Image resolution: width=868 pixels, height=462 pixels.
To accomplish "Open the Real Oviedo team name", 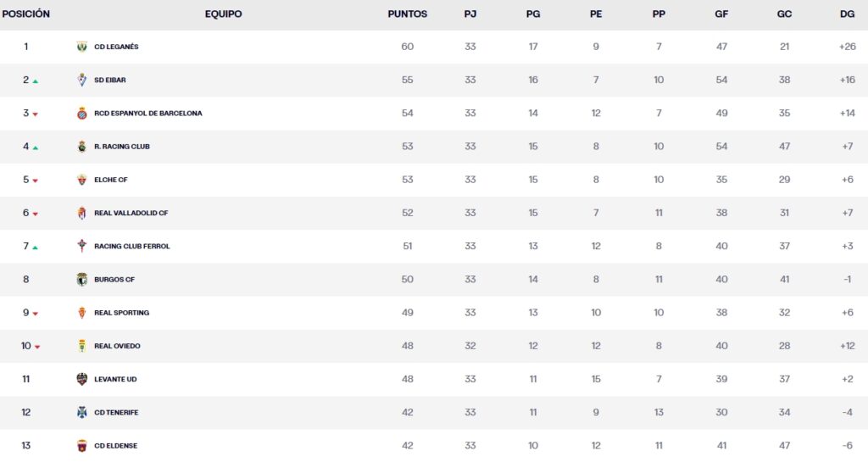I will 117,346.
